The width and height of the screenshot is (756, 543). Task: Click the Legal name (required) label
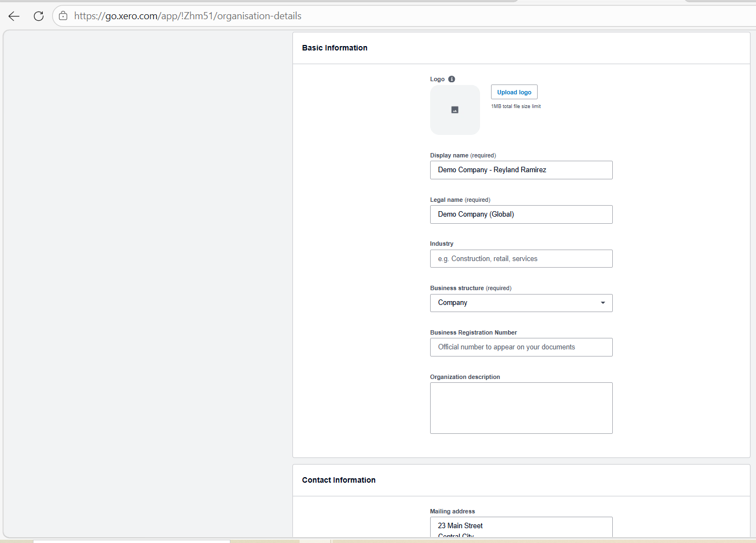tap(460, 200)
